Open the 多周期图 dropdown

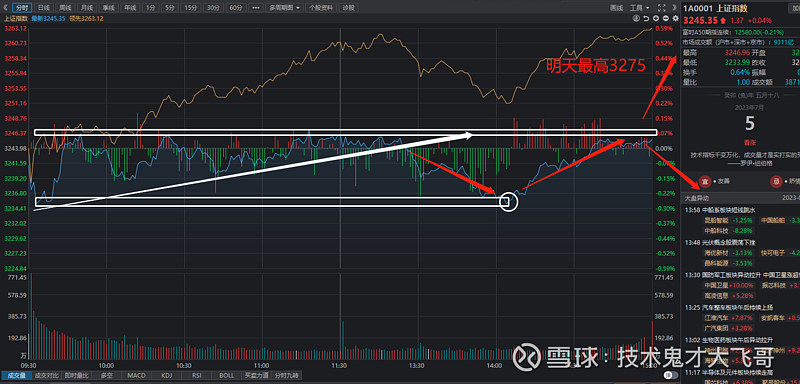point(285,8)
